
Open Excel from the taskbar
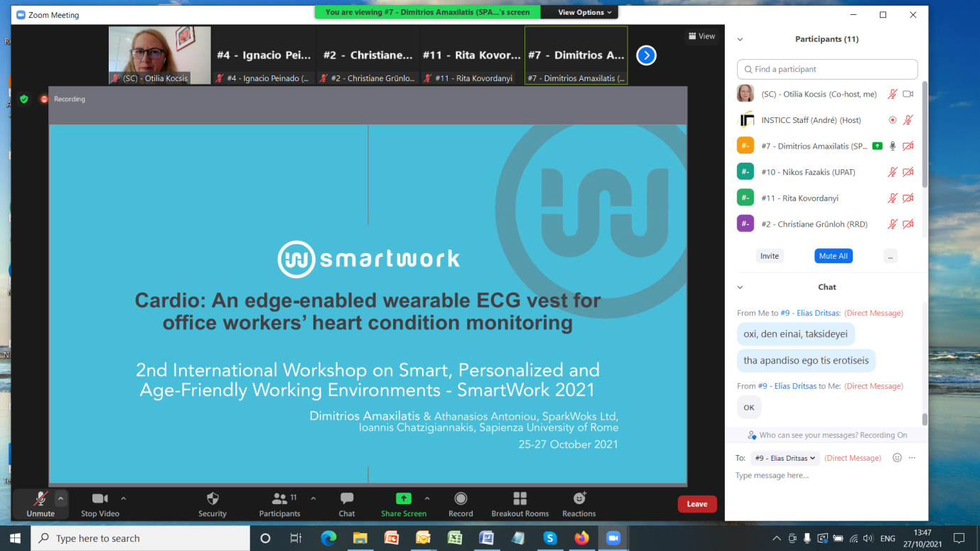[x=455, y=538]
